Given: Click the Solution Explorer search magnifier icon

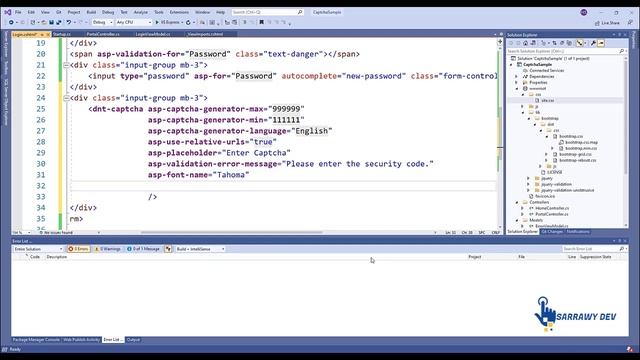Looking at the screenshot, I should [621, 51].
